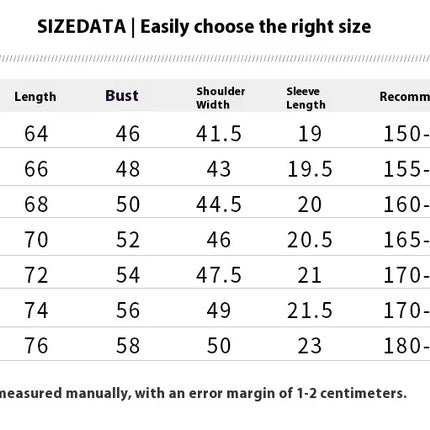Select the Sleeve Length column header

pyautogui.click(x=306, y=98)
